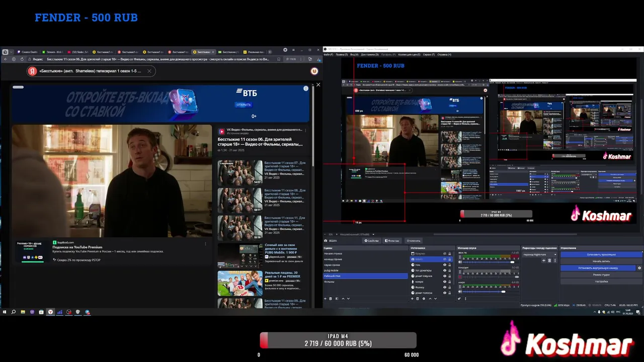Open the ЗВУК ПК mixer three-dot menu

click(460, 257)
